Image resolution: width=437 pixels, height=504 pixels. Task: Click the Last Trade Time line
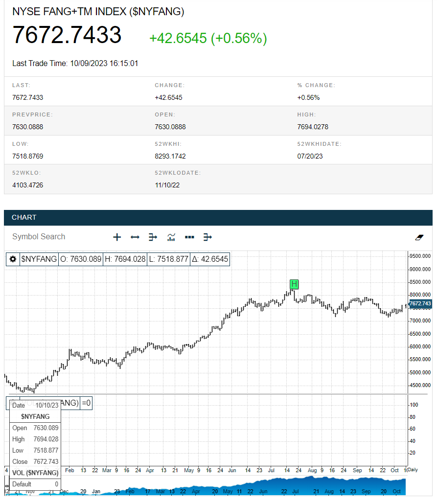coord(75,63)
